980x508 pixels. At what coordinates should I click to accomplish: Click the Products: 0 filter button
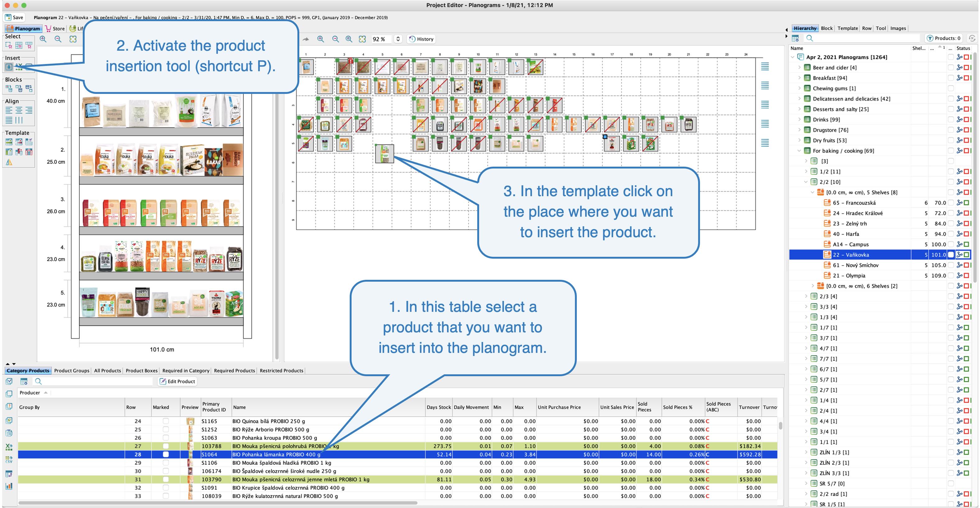[944, 38]
